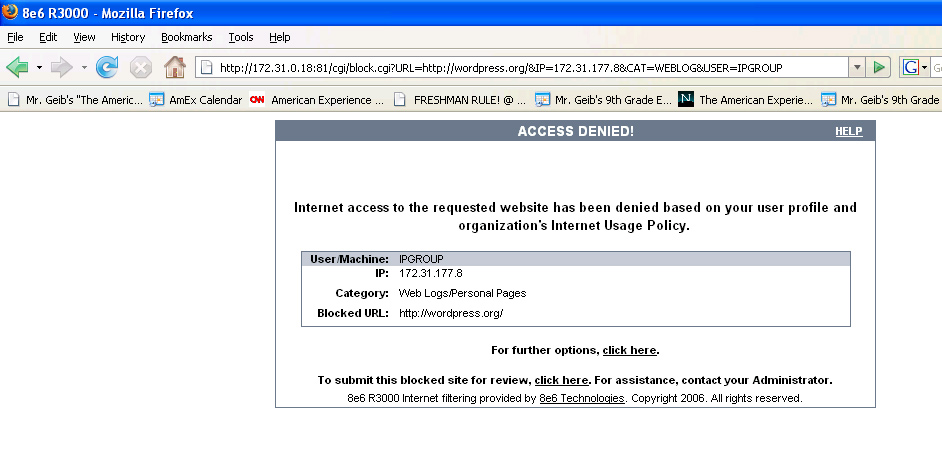Viewport: 942px width, 461px height.
Task: Open the Bookmarks menu
Action: click(x=187, y=37)
